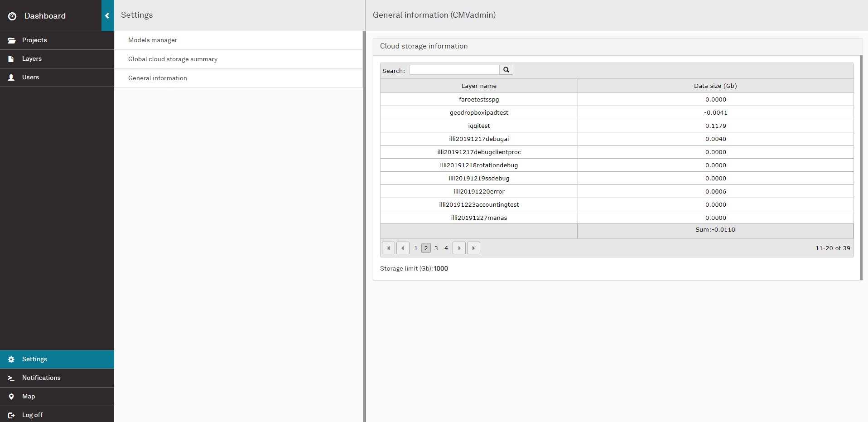Image resolution: width=868 pixels, height=422 pixels.
Task: Switch to page 3 of results
Action: point(436,248)
